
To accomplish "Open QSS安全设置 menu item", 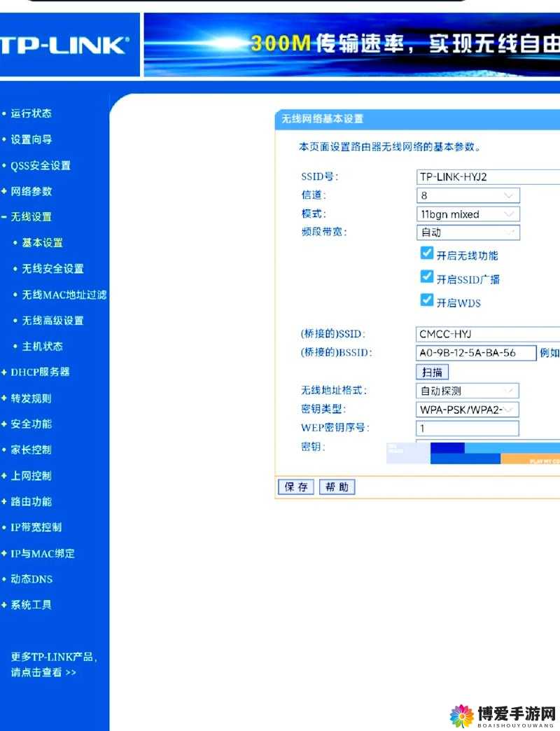I will 41,165.
